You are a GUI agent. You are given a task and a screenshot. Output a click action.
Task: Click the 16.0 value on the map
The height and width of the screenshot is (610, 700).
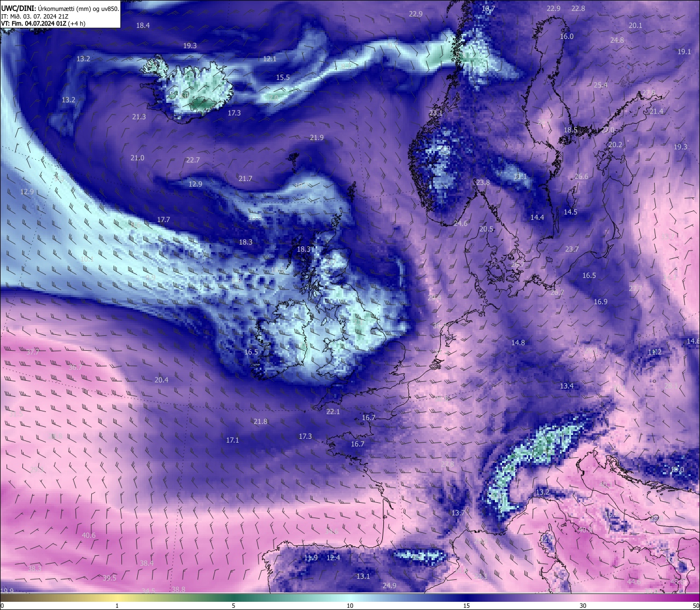567,36
